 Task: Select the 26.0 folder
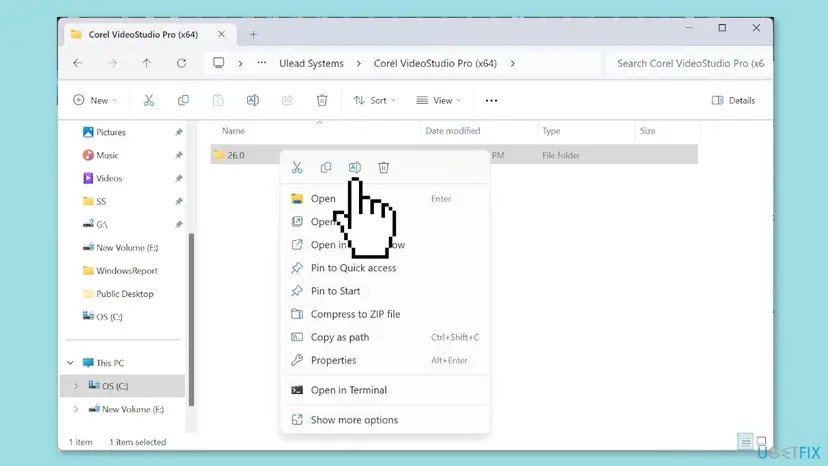point(454,155)
